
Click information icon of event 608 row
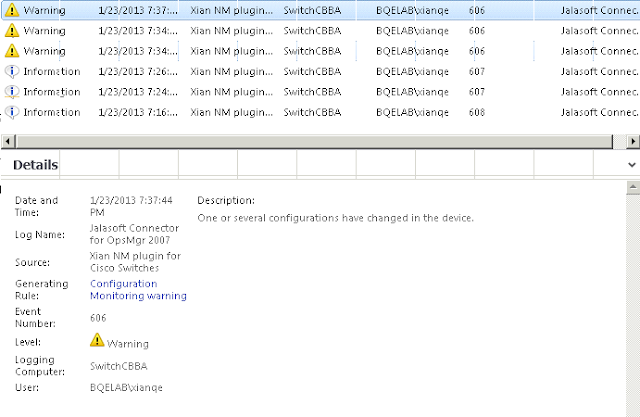[x=12, y=112]
